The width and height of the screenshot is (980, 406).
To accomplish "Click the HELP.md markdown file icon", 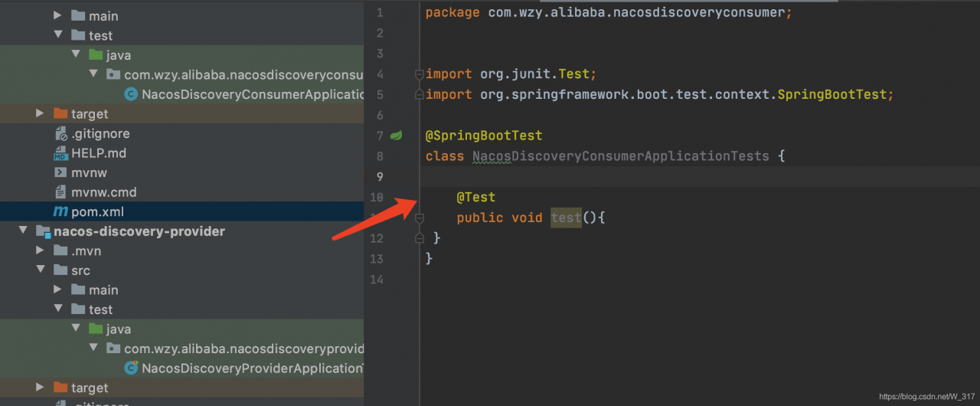I will pos(60,153).
